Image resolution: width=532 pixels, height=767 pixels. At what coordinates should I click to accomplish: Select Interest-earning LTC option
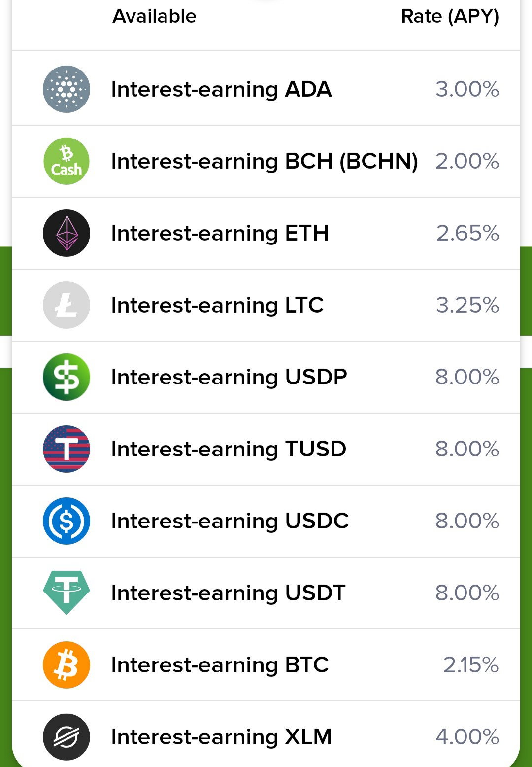tap(218, 306)
